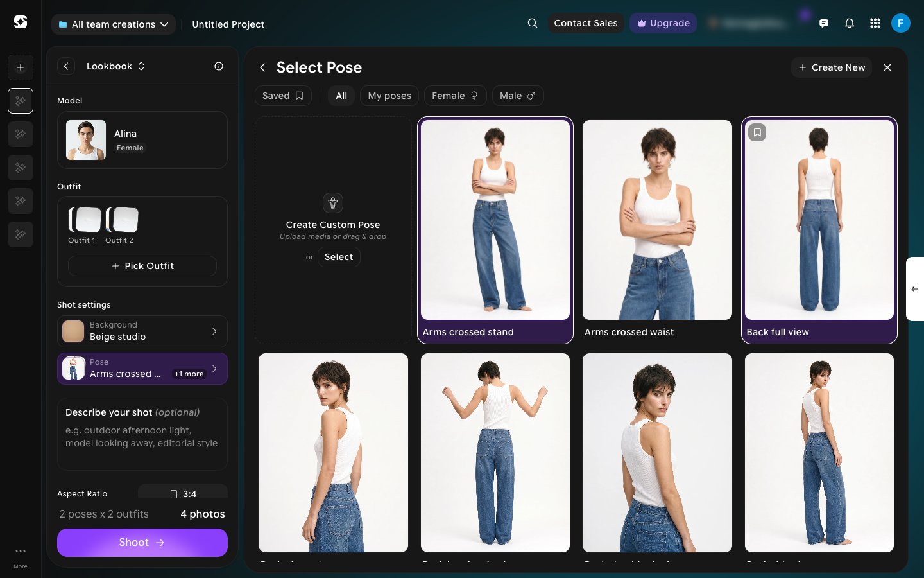Select the Outfit 2 thumbnail
Screen dimensions: 924x578
(122, 220)
